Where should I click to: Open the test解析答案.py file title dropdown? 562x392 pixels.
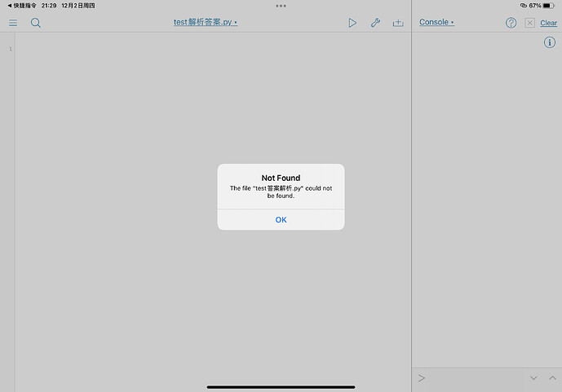click(x=206, y=22)
